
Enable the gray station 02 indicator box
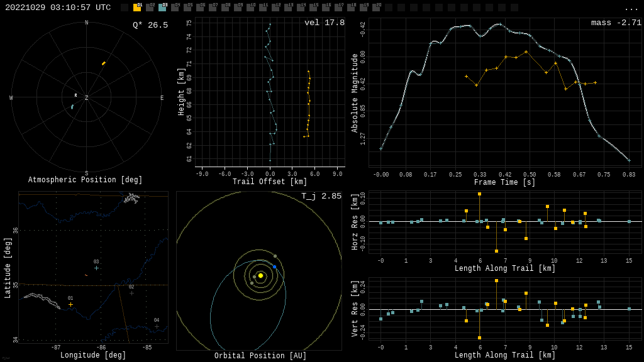pos(150,8)
